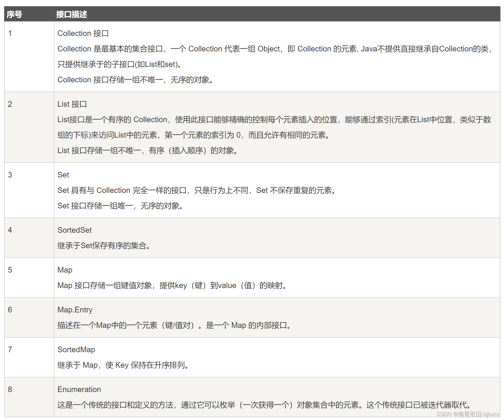Click the line starting '组的下标)来访问List中的元素'

[x=194, y=135]
